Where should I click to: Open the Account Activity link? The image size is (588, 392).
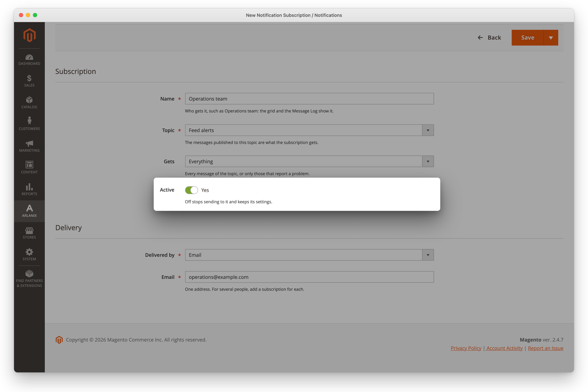(504, 348)
